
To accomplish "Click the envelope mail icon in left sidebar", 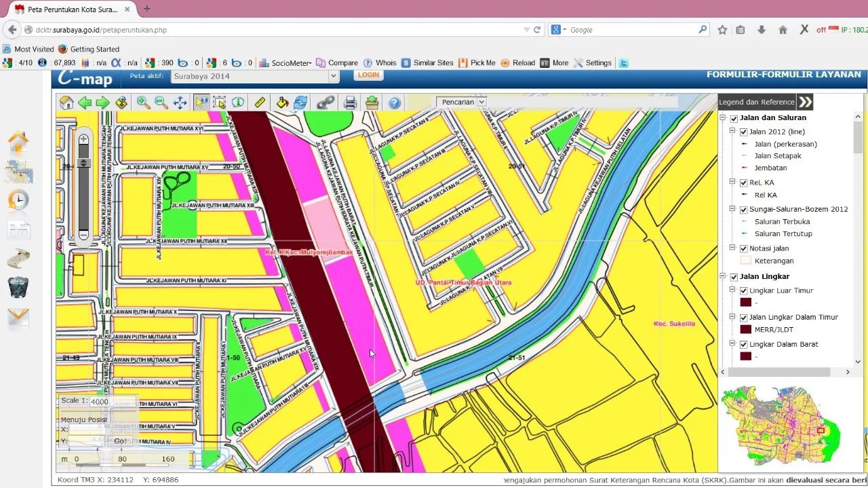I will pos(18,318).
